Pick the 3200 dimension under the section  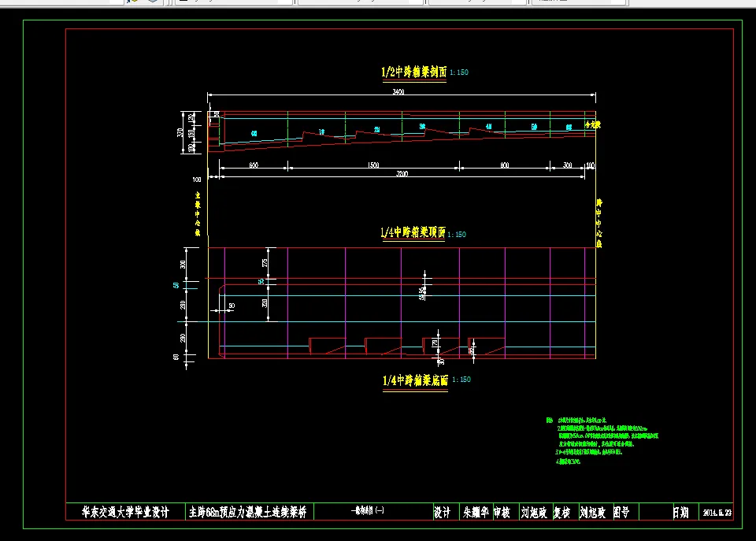pyautogui.click(x=402, y=173)
